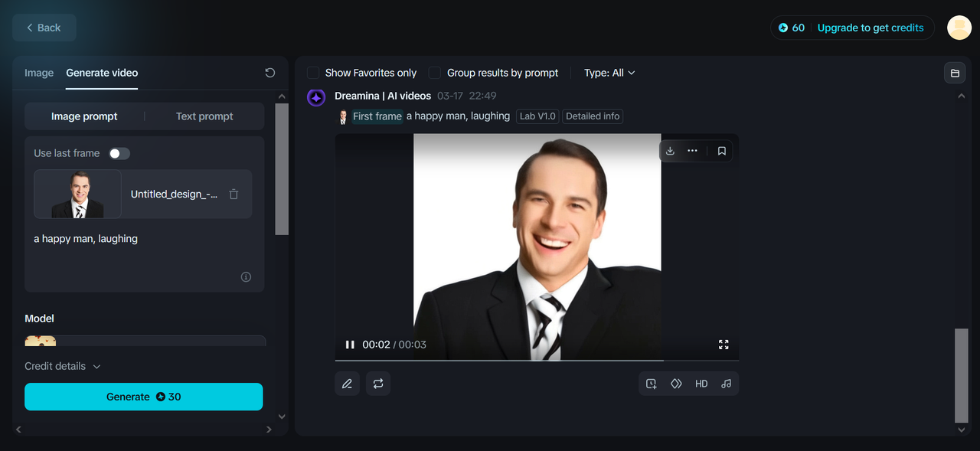
Task: Open Upgrade to get credits link
Action: point(871,27)
